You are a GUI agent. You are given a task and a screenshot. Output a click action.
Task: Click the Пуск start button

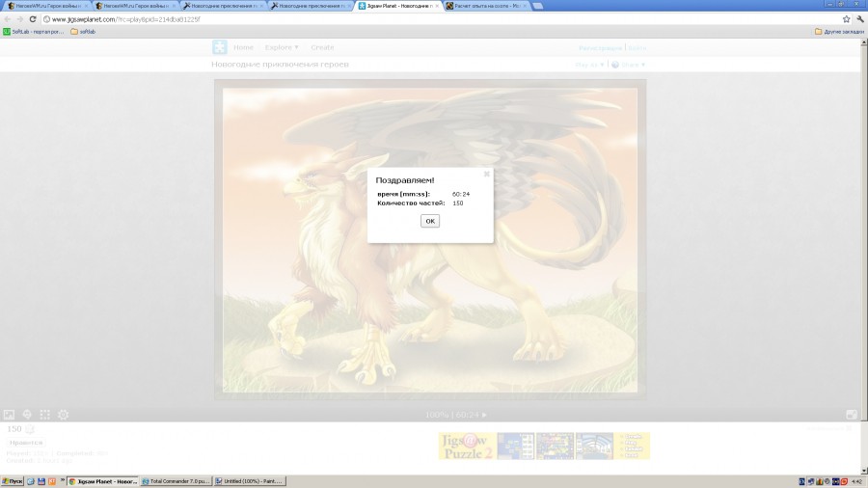click(13, 481)
